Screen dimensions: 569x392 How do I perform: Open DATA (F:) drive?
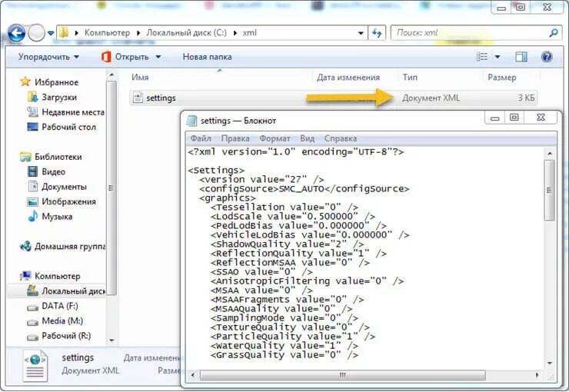(x=59, y=306)
